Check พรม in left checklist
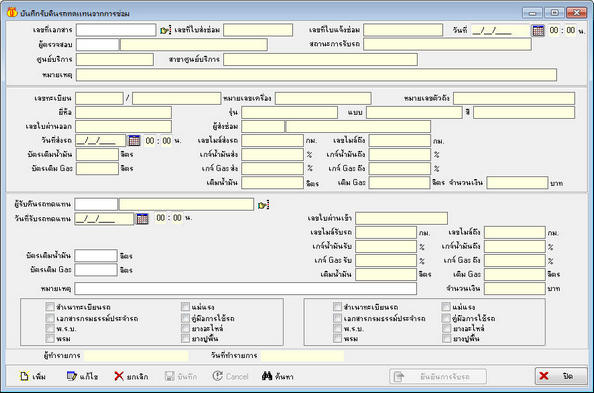 coord(50,338)
